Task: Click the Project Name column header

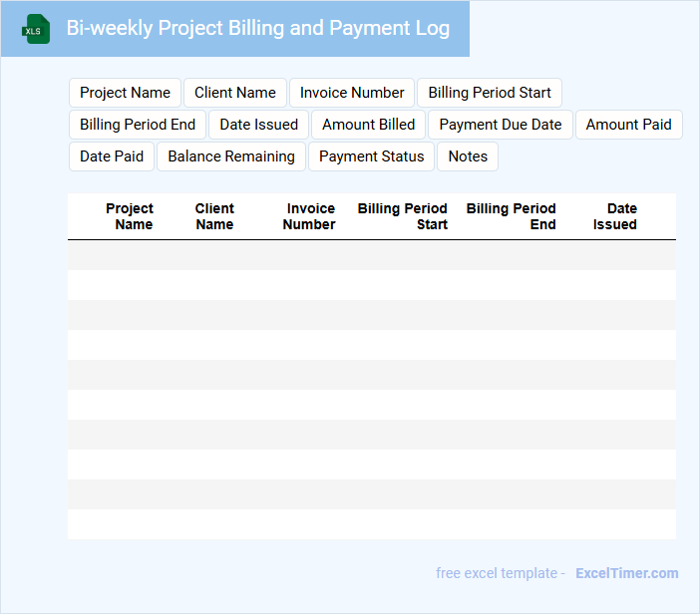Action: coord(130,216)
